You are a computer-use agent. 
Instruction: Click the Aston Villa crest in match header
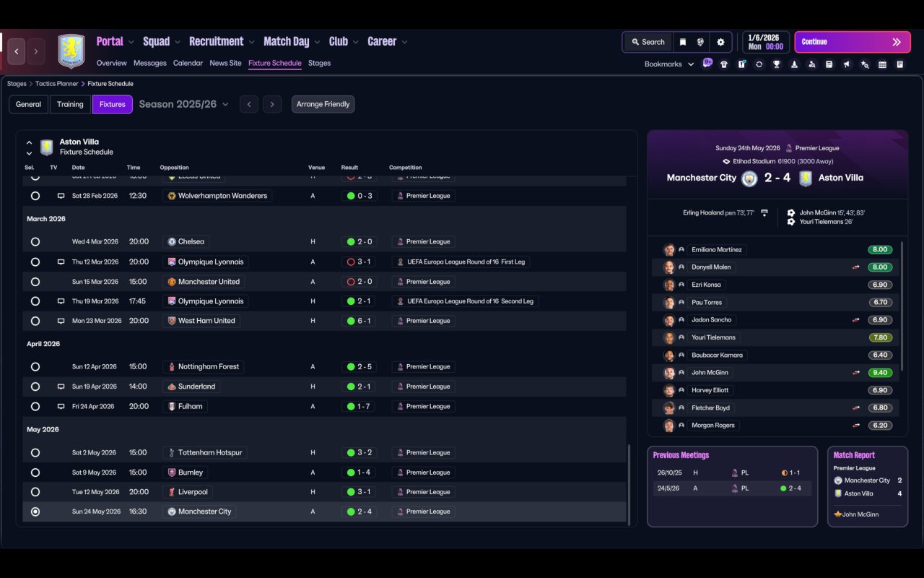click(806, 178)
